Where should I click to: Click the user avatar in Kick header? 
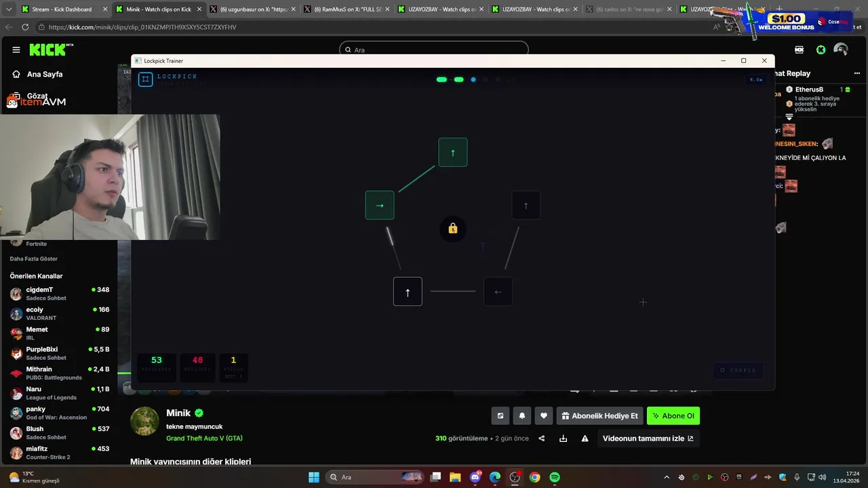(841, 49)
